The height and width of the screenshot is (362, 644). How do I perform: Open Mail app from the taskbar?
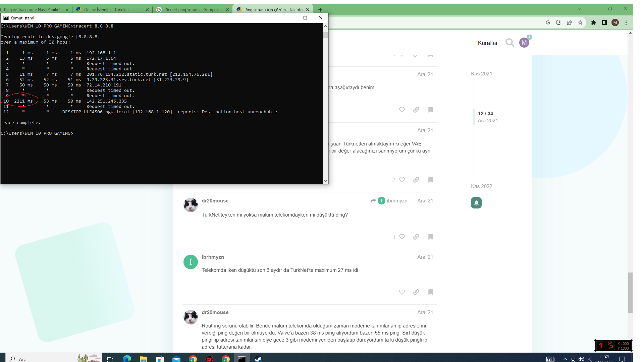(x=176, y=359)
